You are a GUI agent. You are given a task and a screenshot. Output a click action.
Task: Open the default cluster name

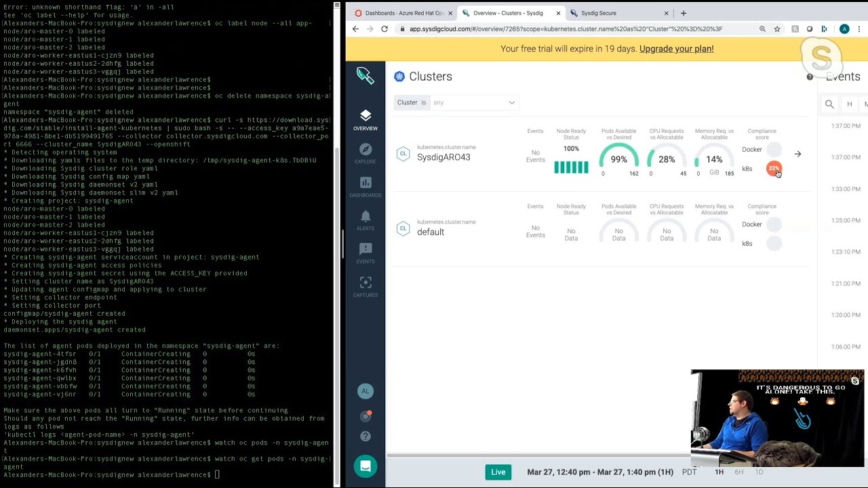pos(431,232)
